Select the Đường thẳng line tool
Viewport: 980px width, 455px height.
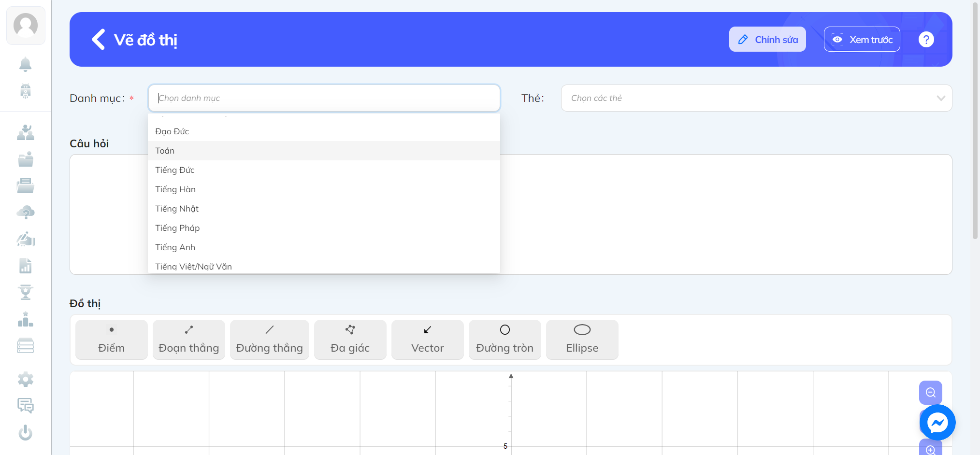click(x=270, y=340)
